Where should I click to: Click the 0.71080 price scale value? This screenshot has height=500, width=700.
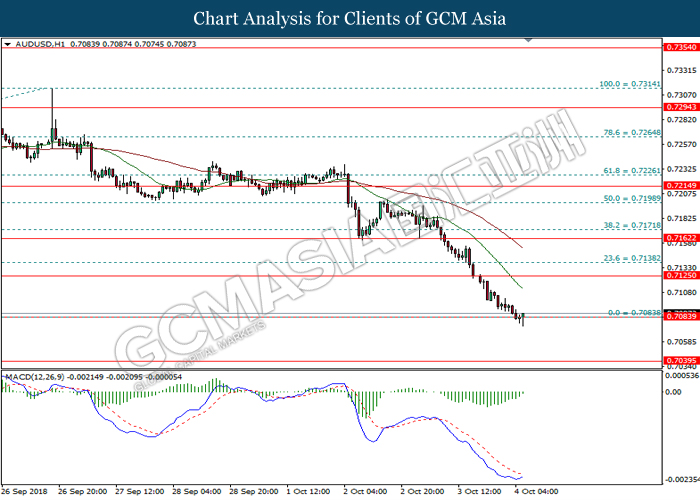[682, 292]
